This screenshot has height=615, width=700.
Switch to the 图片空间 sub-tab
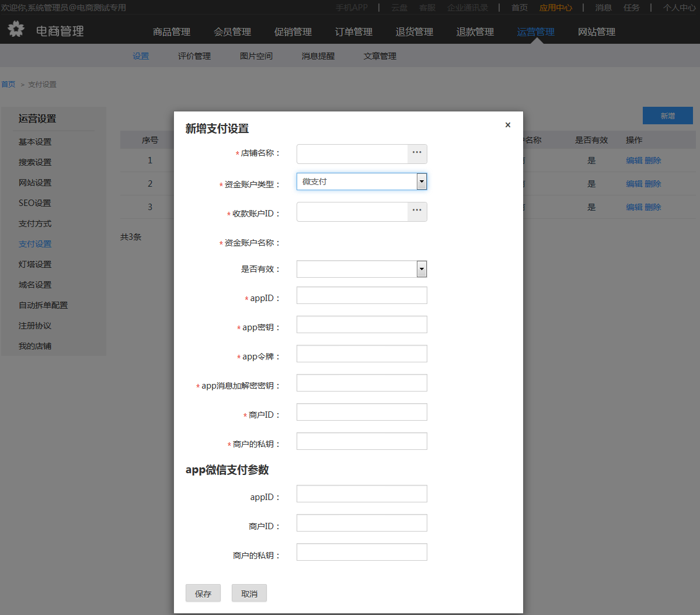(x=256, y=56)
